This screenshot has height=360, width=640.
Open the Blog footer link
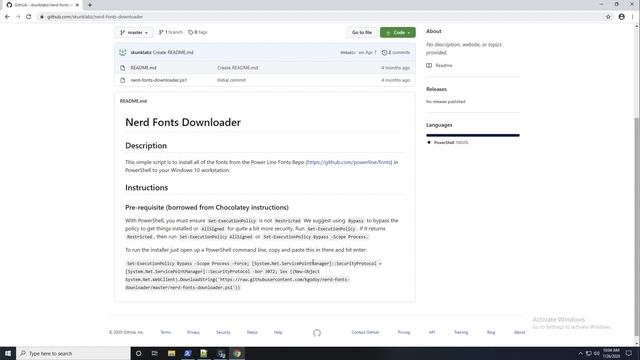click(491, 332)
